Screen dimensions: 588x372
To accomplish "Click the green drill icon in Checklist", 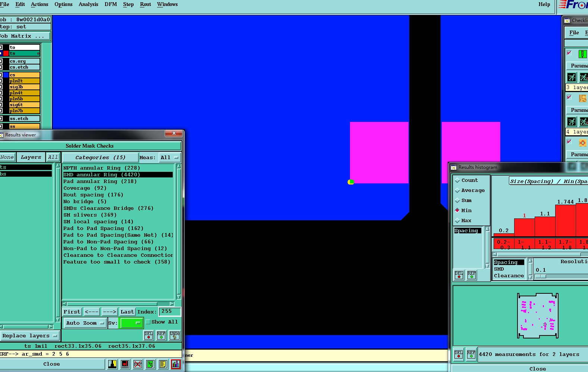I will (582, 54).
